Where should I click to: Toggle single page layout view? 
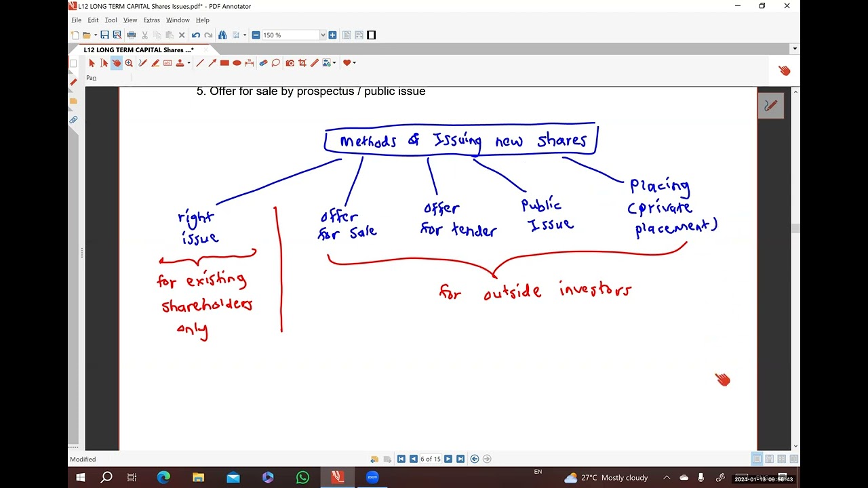point(757,459)
